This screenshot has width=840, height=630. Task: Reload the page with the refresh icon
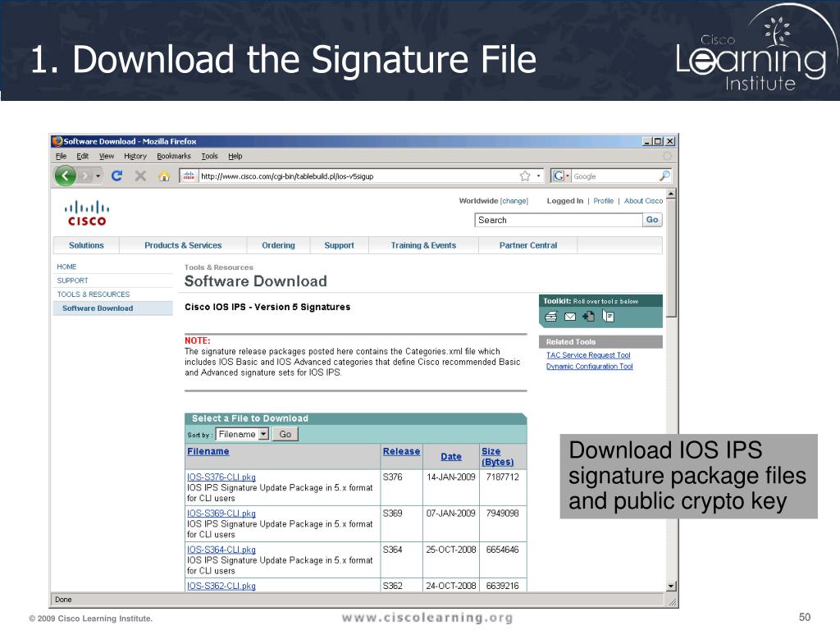pyautogui.click(x=116, y=176)
